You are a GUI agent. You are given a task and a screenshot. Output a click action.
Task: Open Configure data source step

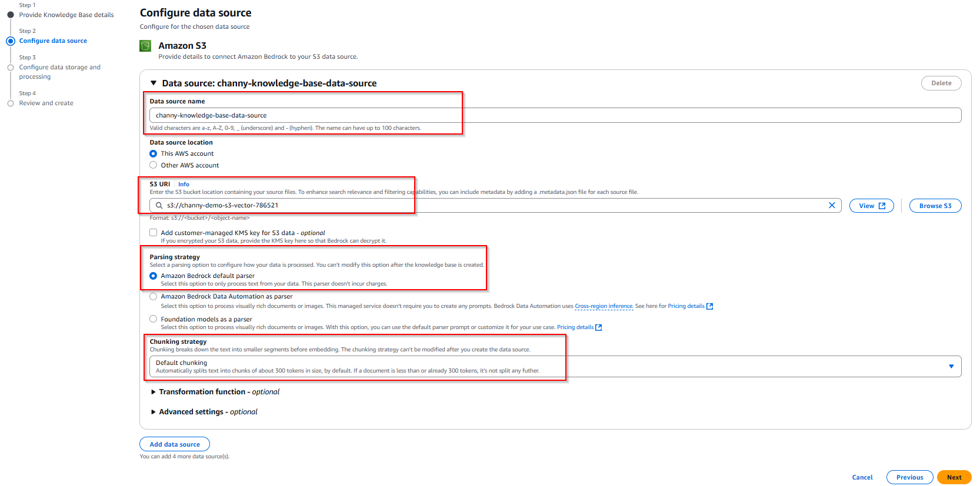(x=53, y=41)
